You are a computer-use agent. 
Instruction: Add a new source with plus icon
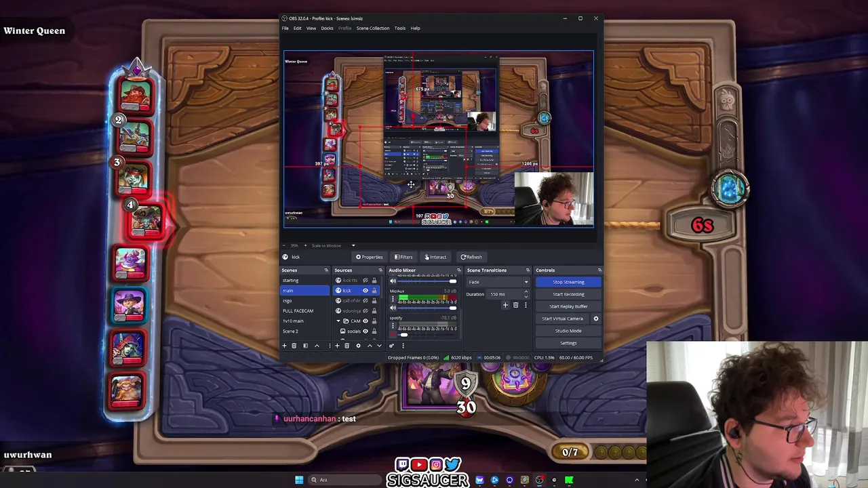coord(337,346)
